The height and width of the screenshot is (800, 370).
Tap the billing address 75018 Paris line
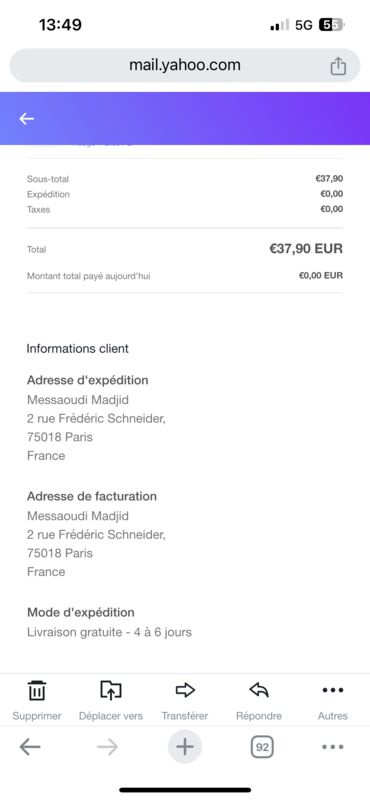pos(60,553)
